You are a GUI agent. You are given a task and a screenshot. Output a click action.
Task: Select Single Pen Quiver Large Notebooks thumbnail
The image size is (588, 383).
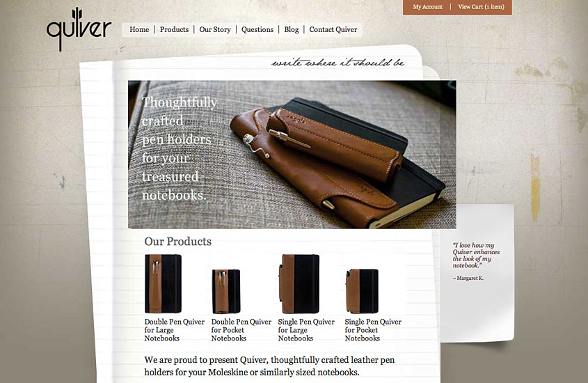(x=299, y=283)
